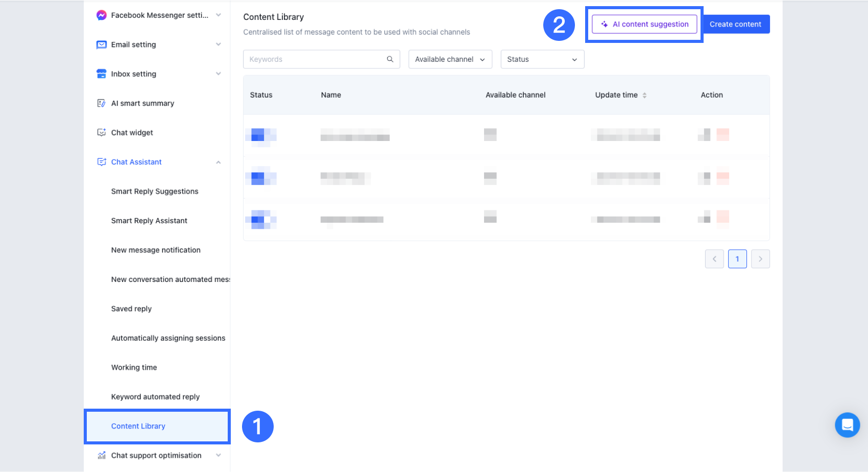
Task: Toggle status switch in second content row
Action: coord(260,178)
